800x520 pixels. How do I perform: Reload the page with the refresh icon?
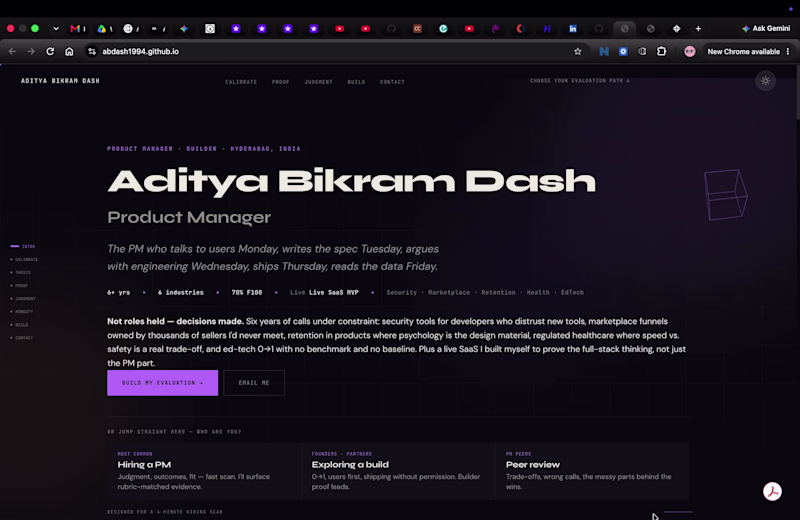(x=50, y=52)
